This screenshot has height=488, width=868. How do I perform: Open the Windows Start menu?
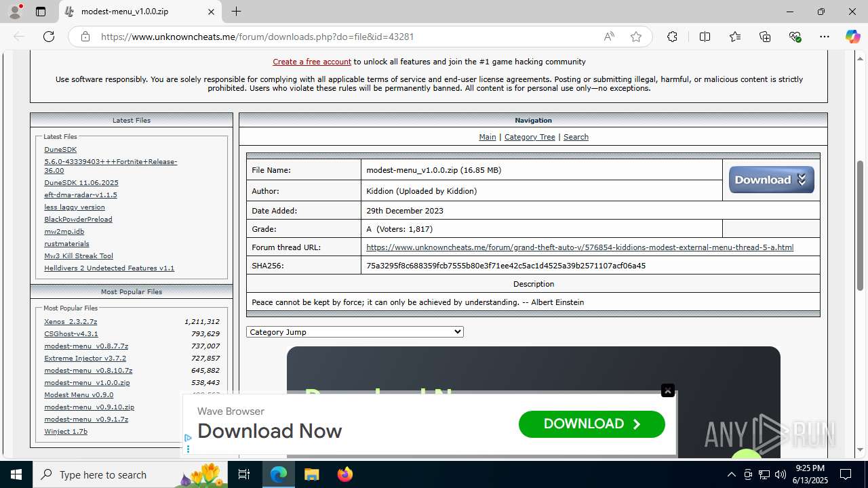pos(16,474)
